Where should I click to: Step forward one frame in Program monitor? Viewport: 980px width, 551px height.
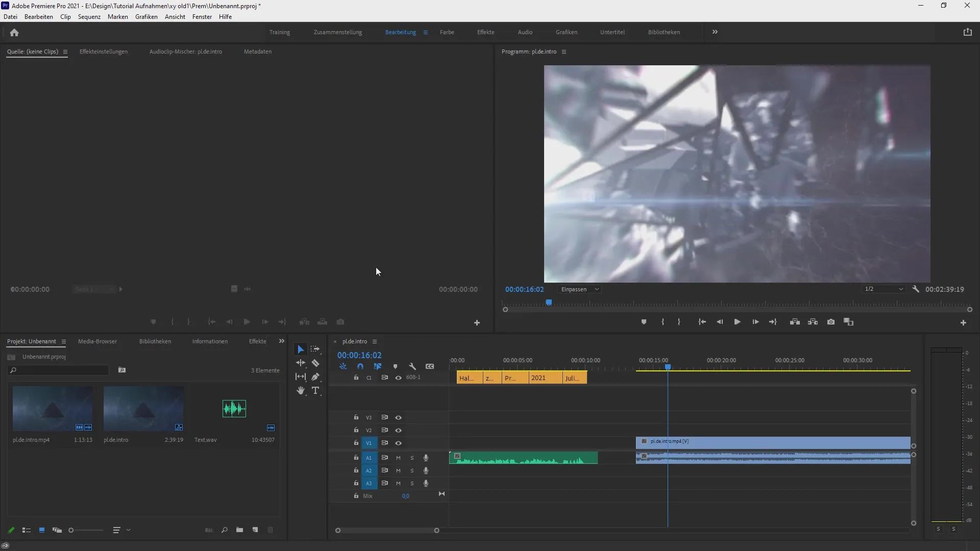tap(755, 322)
